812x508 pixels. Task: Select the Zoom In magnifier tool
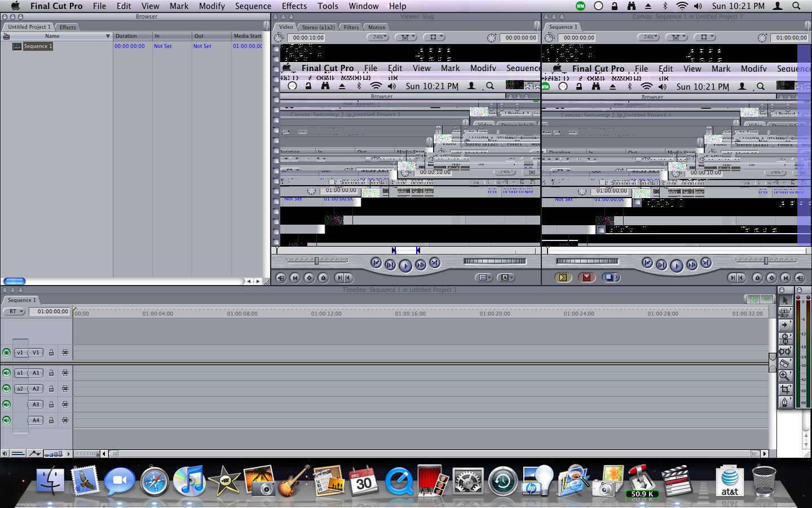tap(785, 376)
